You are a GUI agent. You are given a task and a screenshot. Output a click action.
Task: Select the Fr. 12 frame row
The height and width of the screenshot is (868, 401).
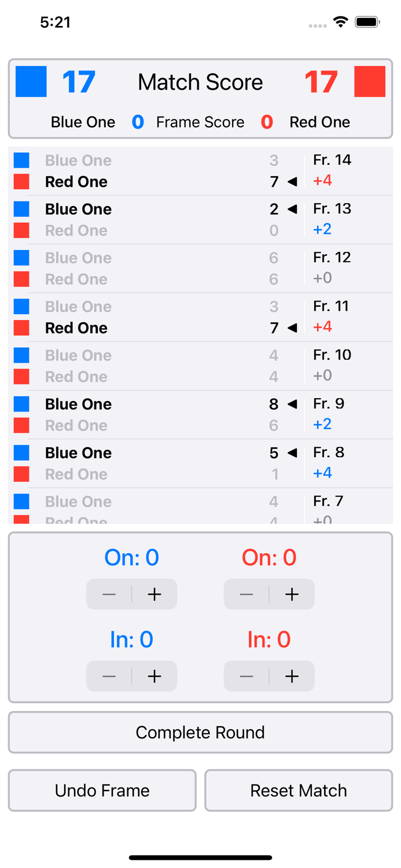coord(200,268)
